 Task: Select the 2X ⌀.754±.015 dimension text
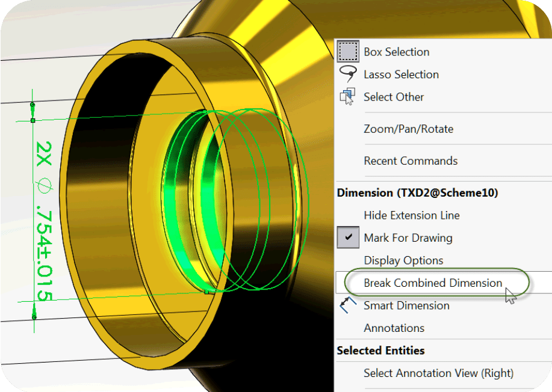coord(45,221)
